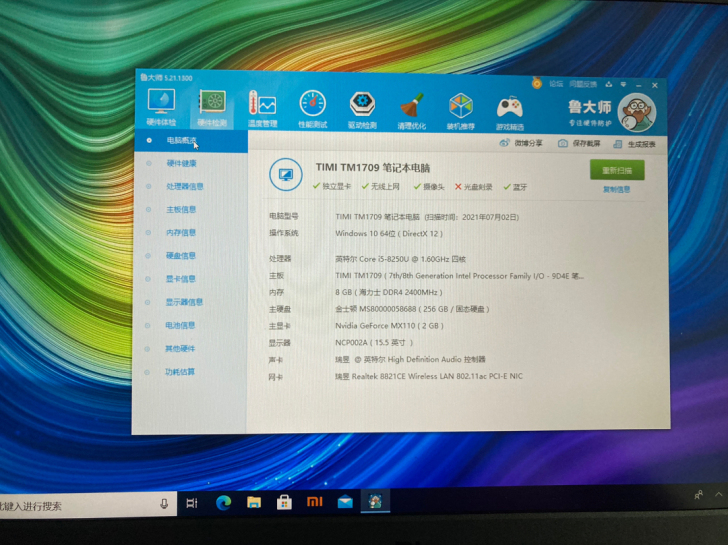Open 驱动检测 driver detection
The height and width of the screenshot is (545, 728).
[362, 110]
